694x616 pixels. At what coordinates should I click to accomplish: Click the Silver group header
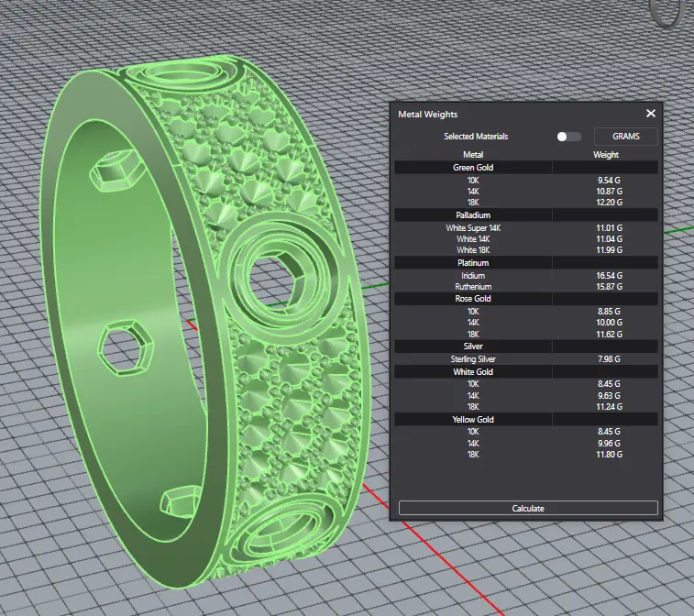coord(473,346)
